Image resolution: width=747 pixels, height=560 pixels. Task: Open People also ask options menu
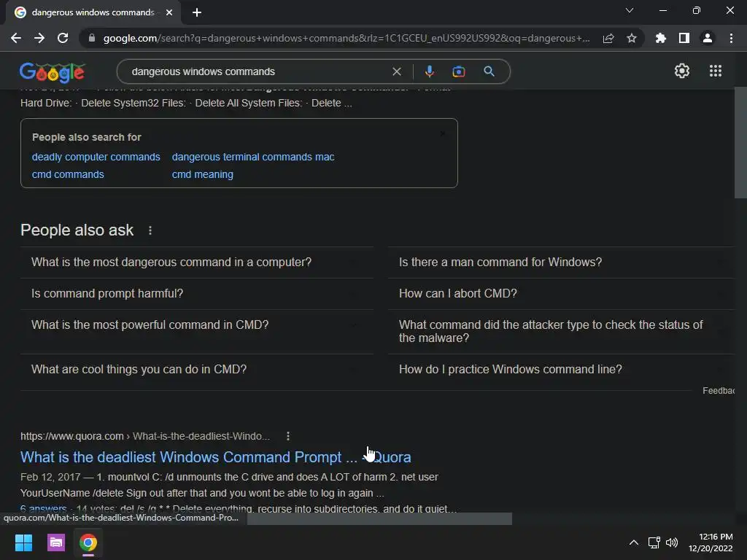150,230
